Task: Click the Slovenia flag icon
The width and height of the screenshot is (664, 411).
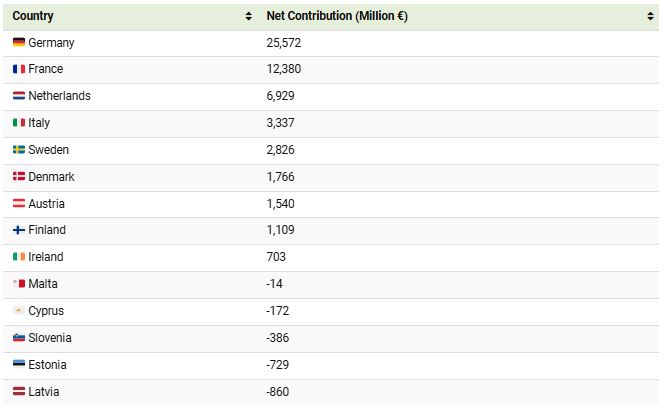Action: coord(19,338)
